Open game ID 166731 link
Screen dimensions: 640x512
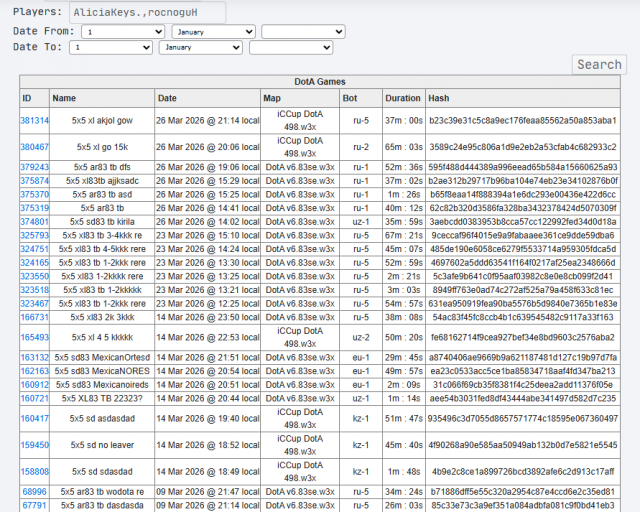click(35, 317)
